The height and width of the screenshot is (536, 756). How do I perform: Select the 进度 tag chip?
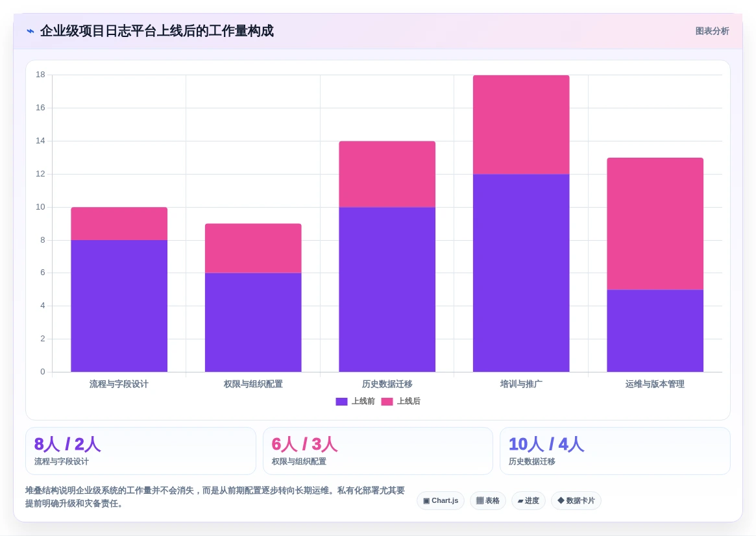(528, 501)
